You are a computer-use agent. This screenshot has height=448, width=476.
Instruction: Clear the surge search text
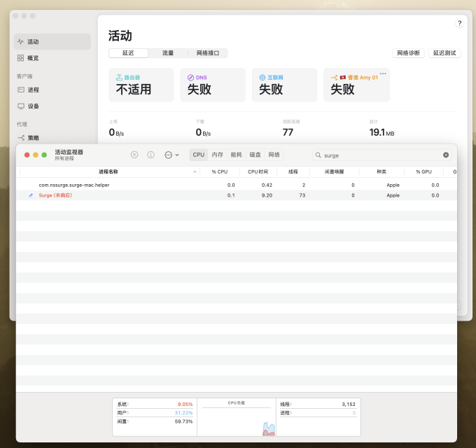[446, 155]
